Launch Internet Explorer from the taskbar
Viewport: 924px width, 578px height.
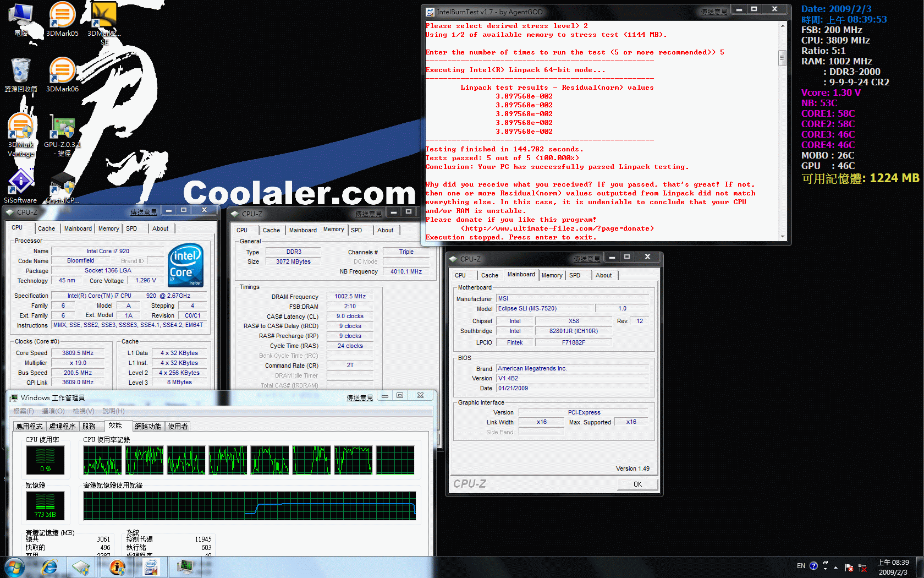[x=50, y=567]
